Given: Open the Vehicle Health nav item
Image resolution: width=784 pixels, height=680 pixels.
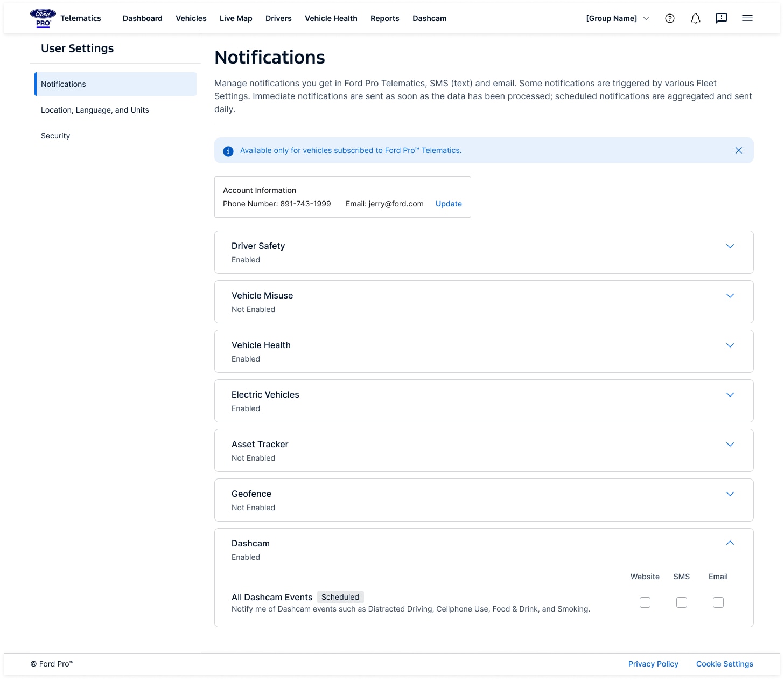Looking at the screenshot, I should (x=331, y=18).
